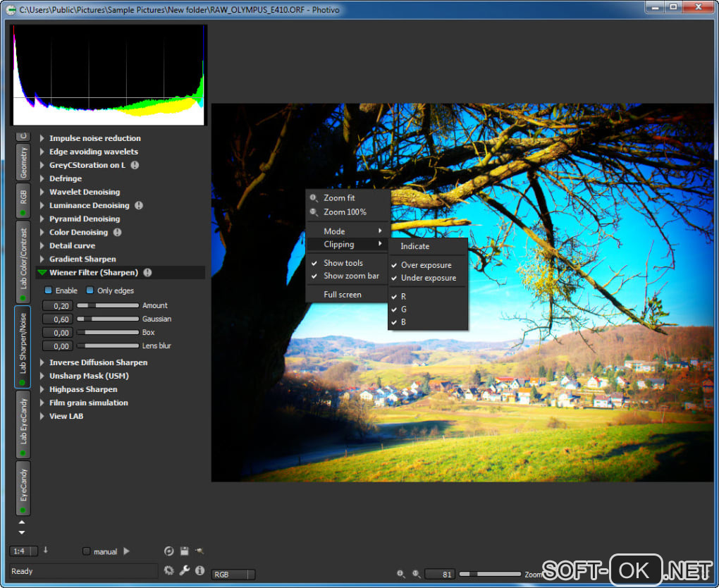Click the circular reset icon beside the floppy
Viewport: 719px width, 588px height.
click(x=168, y=551)
